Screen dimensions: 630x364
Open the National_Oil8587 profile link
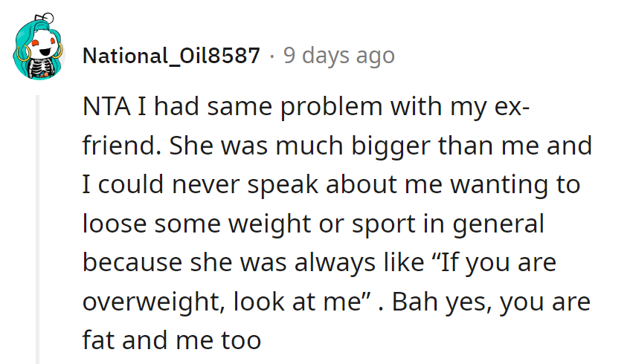click(x=172, y=56)
